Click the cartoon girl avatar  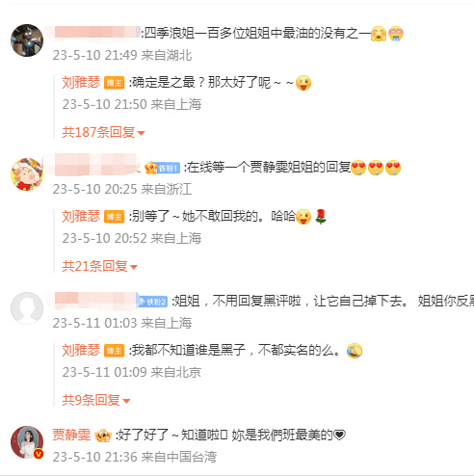tap(27, 174)
